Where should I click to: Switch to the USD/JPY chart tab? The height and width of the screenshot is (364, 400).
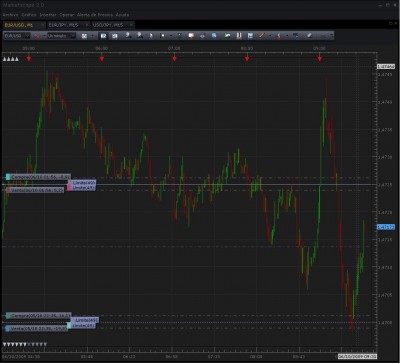click(108, 25)
